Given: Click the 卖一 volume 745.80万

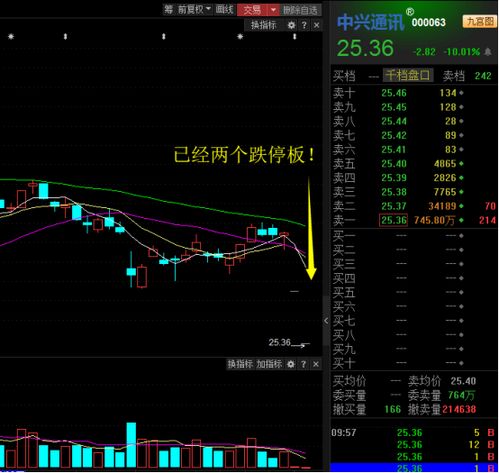Looking at the screenshot, I should (434, 220).
